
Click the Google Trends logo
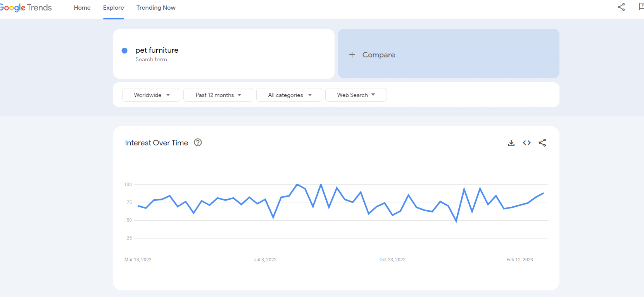pyautogui.click(x=26, y=8)
